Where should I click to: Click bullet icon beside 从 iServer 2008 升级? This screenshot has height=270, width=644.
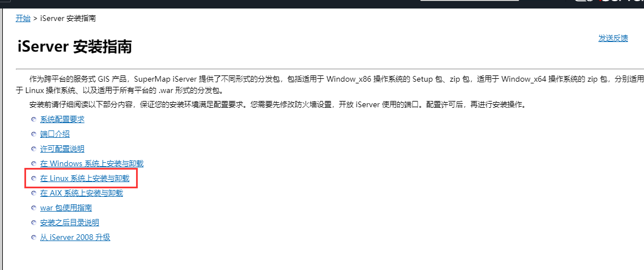34,237
